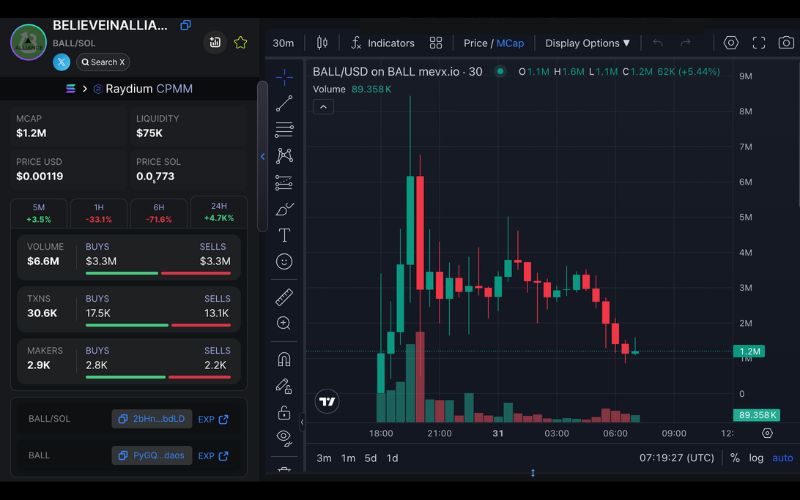The image size is (800, 500).
Task: Select the zoom in tool
Action: 284,323
